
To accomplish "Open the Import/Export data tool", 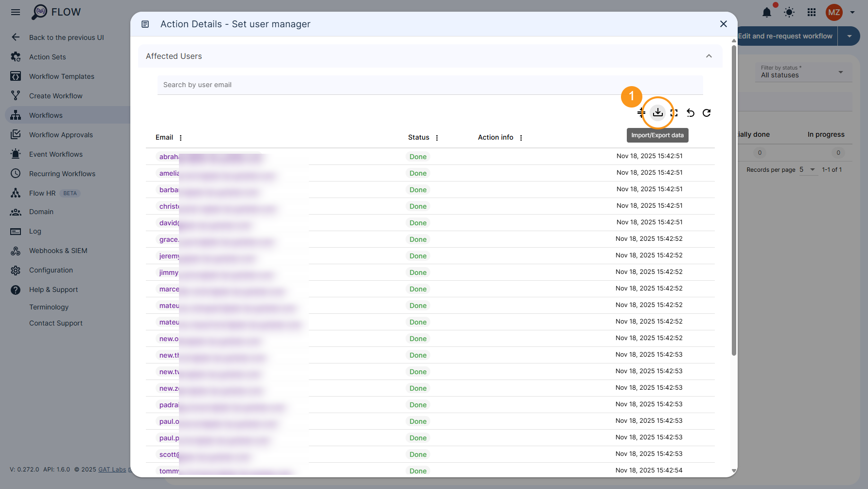I will tap(657, 112).
